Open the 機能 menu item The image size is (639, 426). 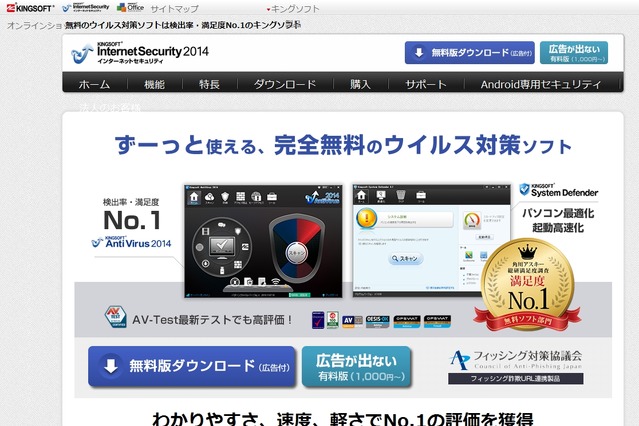[x=154, y=84]
